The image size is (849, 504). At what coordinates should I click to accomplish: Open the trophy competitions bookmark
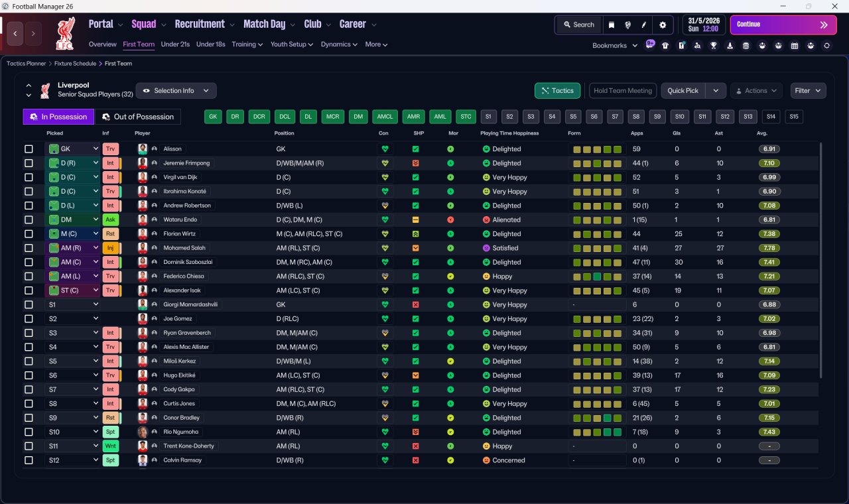coord(714,45)
